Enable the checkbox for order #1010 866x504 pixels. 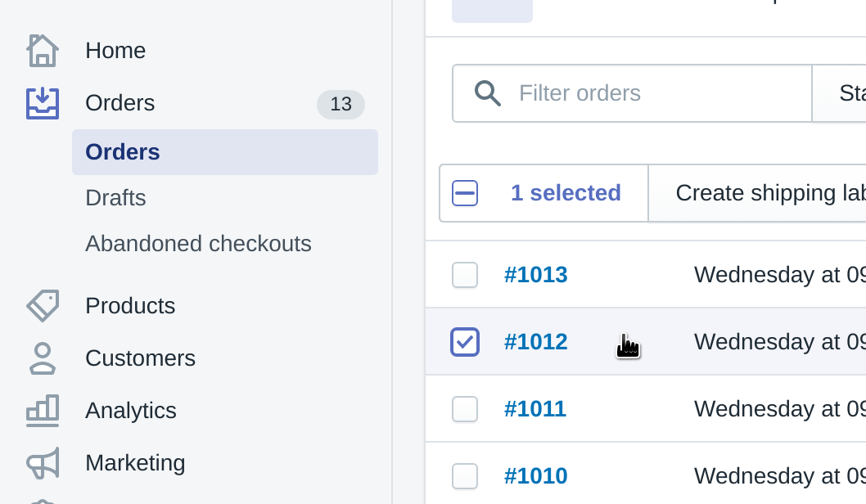pyautogui.click(x=465, y=475)
